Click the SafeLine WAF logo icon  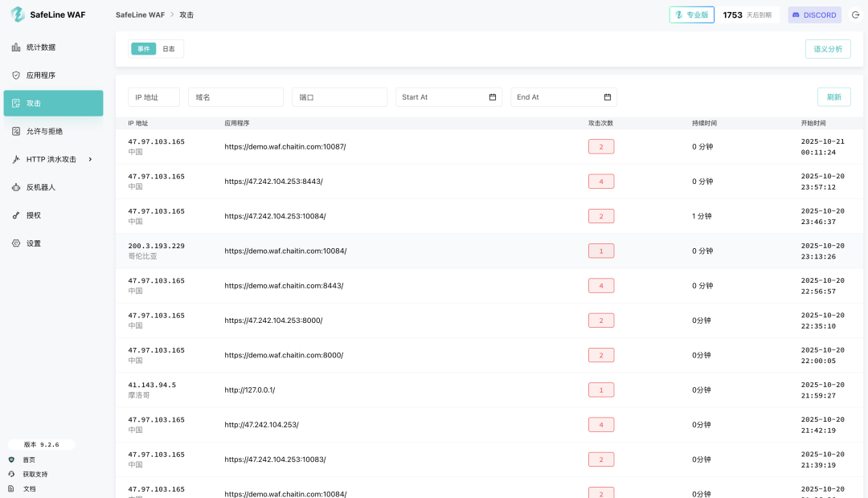pyautogui.click(x=18, y=14)
